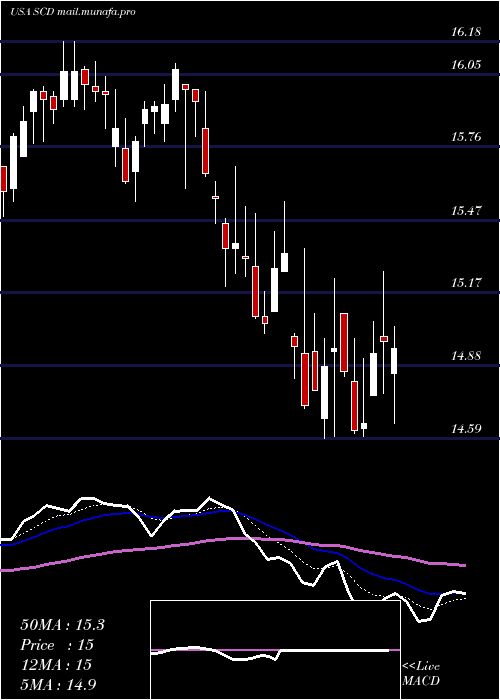The image size is (500, 700).
Task: Click the 5MA : 14.9 readout
Action: 58,684
